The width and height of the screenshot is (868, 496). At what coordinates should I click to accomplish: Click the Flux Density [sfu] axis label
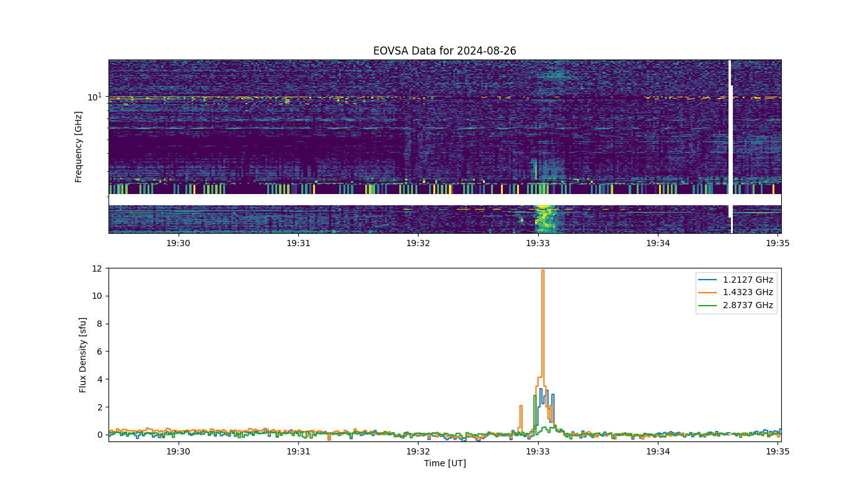pos(83,355)
